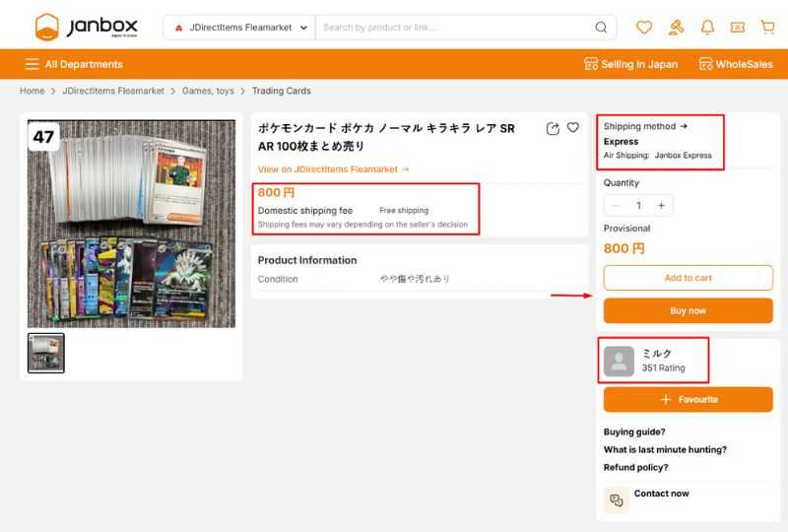
Task: Open the Refund policy? link
Action: (635, 467)
